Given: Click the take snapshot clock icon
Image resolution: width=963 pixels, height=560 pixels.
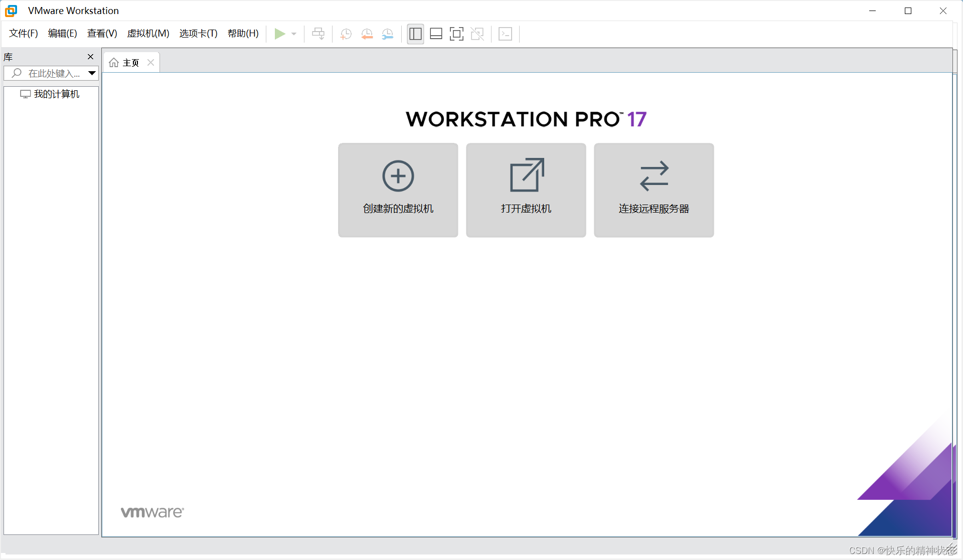Looking at the screenshot, I should [x=346, y=34].
